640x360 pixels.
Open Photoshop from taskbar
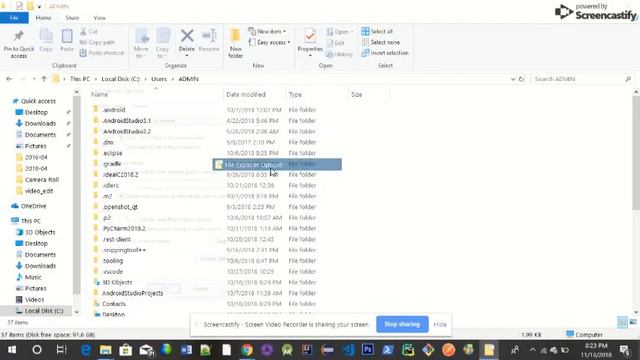pos(367,350)
